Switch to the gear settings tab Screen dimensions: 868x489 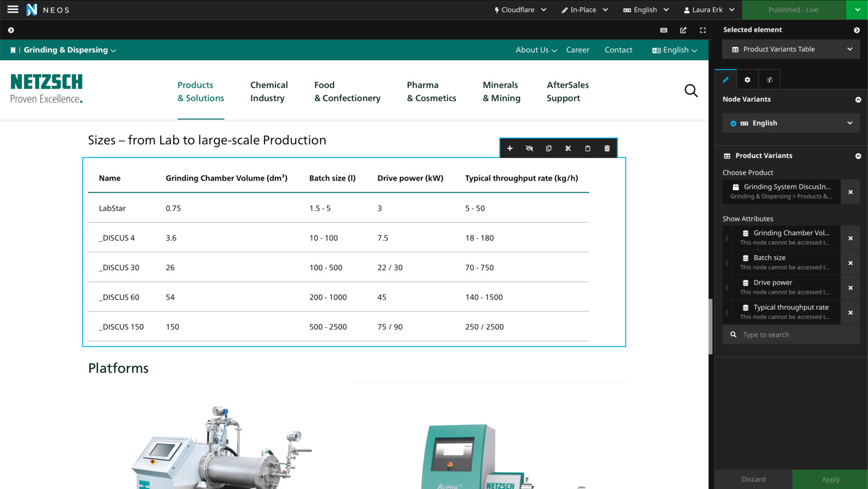tap(747, 80)
